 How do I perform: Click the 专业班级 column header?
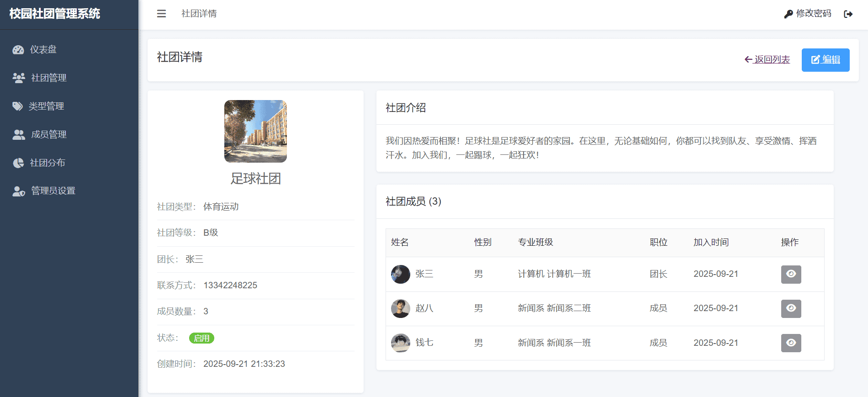[535, 243]
